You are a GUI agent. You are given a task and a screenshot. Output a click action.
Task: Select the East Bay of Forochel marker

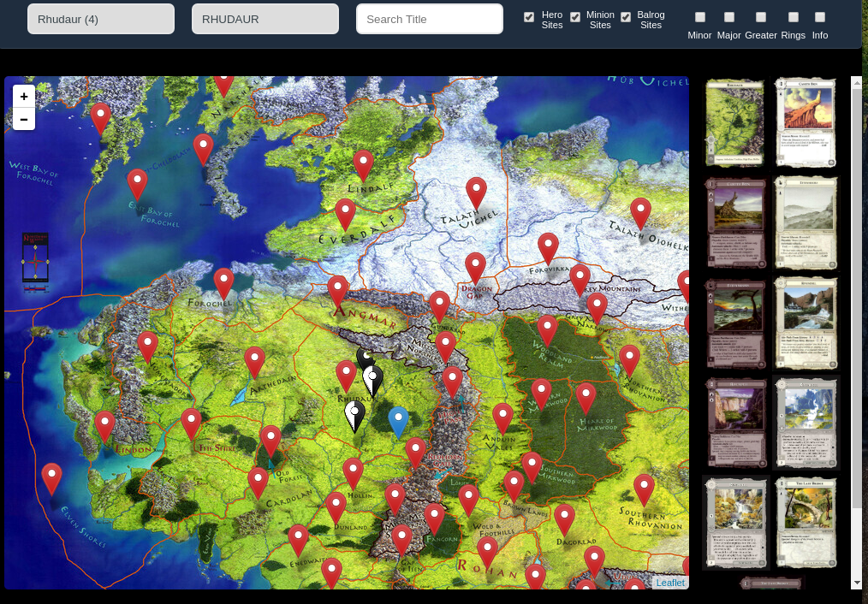137,184
